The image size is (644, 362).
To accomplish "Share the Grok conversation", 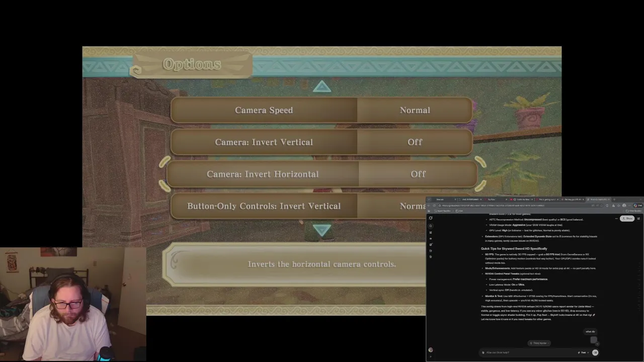I will (x=627, y=218).
